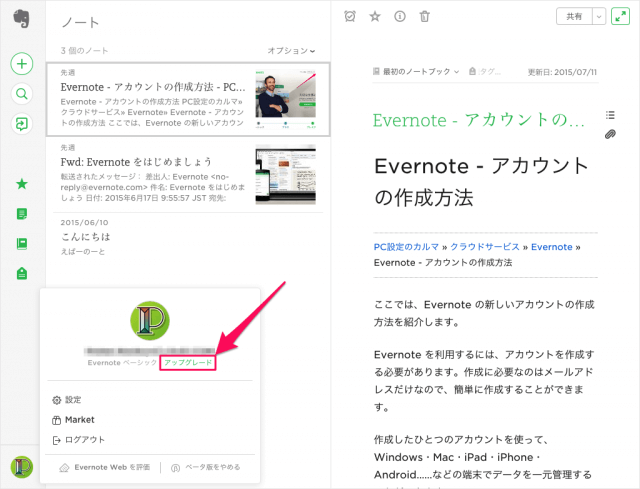Image resolution: width=640 pixels, height=489 pixels.
Task: Click the Fwd: Evernote note thumbnail
Action: point(285,174)
